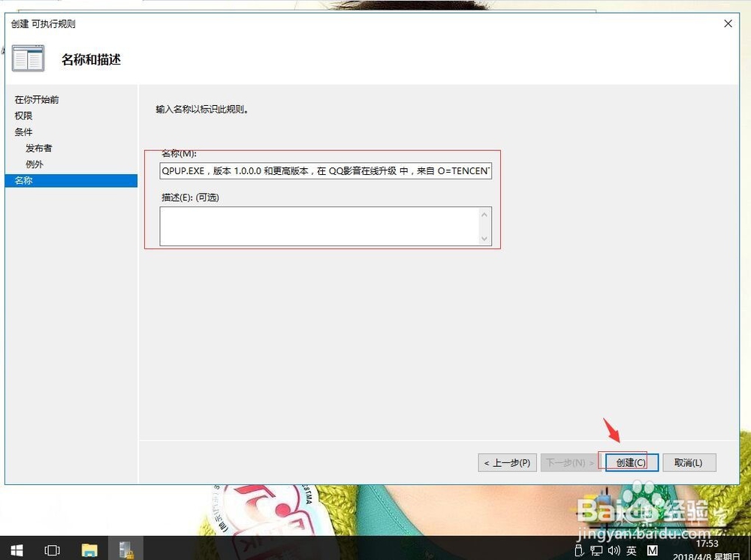Open the Safely Remove Hardware tray icon
Image resolution: width=751 pixels, height=560 pixels.
coord(578,550)
